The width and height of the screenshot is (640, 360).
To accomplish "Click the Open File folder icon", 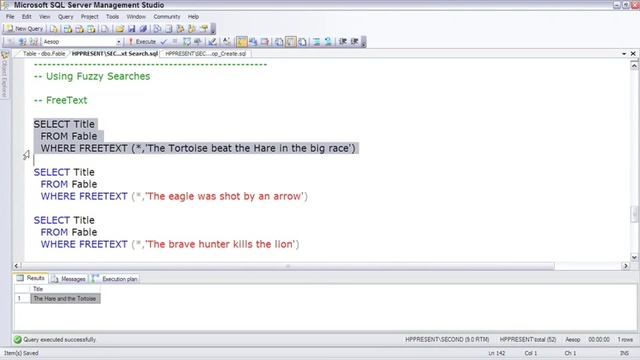I will point(120,29).
